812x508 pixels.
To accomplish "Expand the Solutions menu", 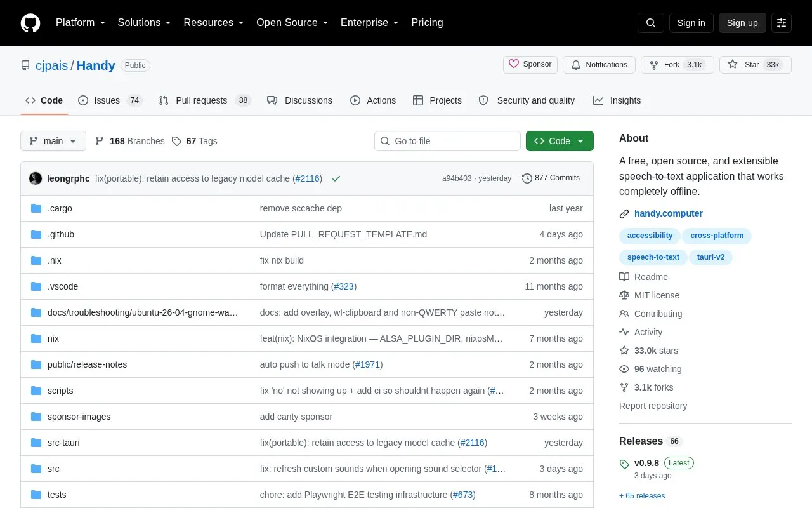I will coord(144,23).
